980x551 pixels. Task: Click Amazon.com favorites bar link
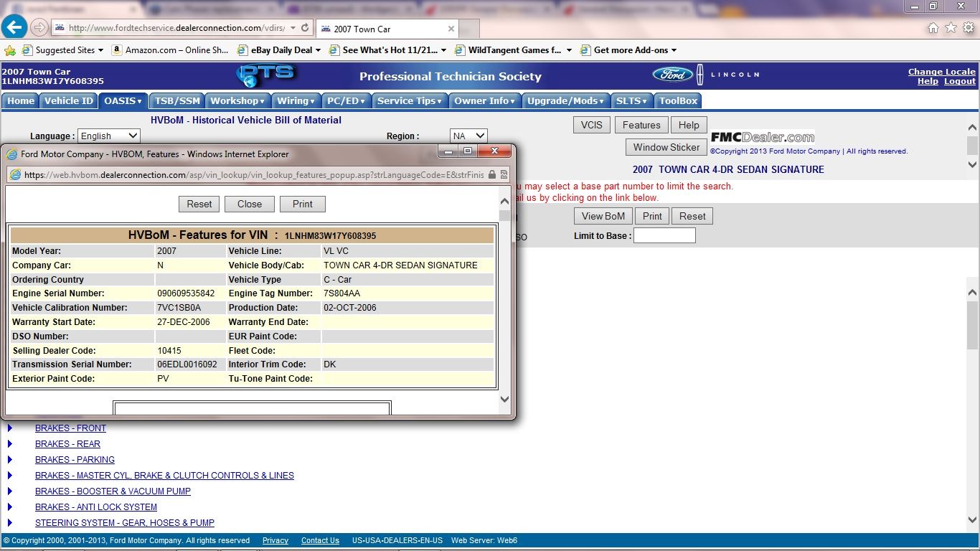pos(170,50)
